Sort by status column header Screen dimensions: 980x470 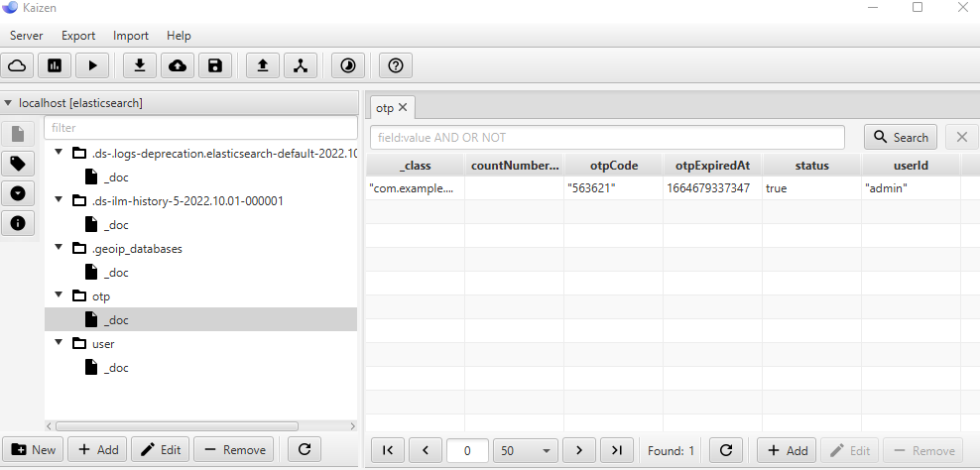pyautogui.click(x=812, y=166)
